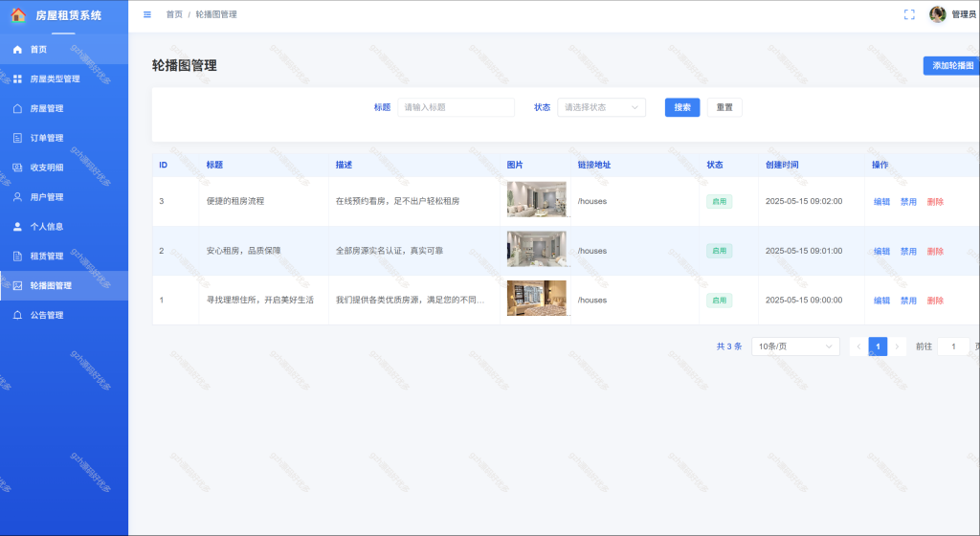The image size is (980, 536).
Task: Click the 房屋类型管理 grid icon
Action: click(17, 78)
